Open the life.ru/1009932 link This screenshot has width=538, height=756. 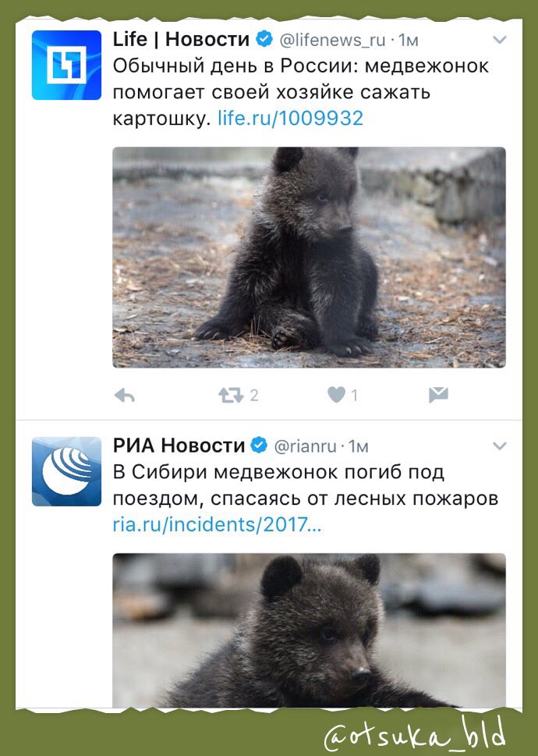pos(290,118)
